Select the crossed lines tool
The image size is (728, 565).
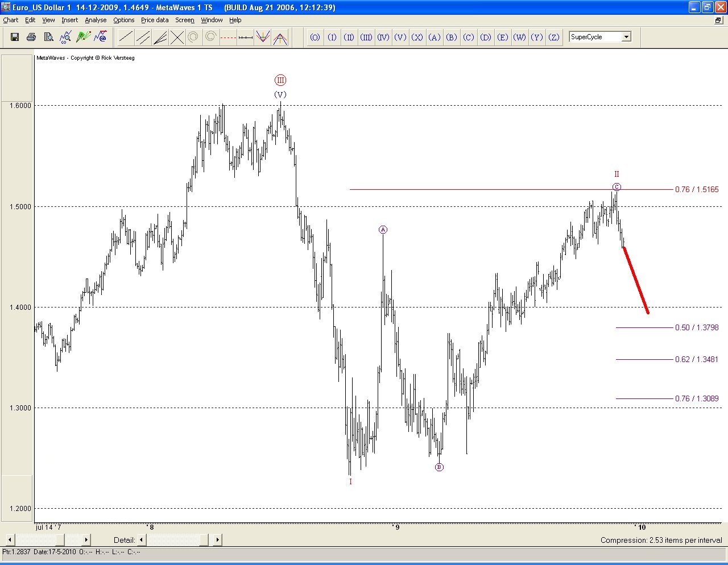(177, 38)
